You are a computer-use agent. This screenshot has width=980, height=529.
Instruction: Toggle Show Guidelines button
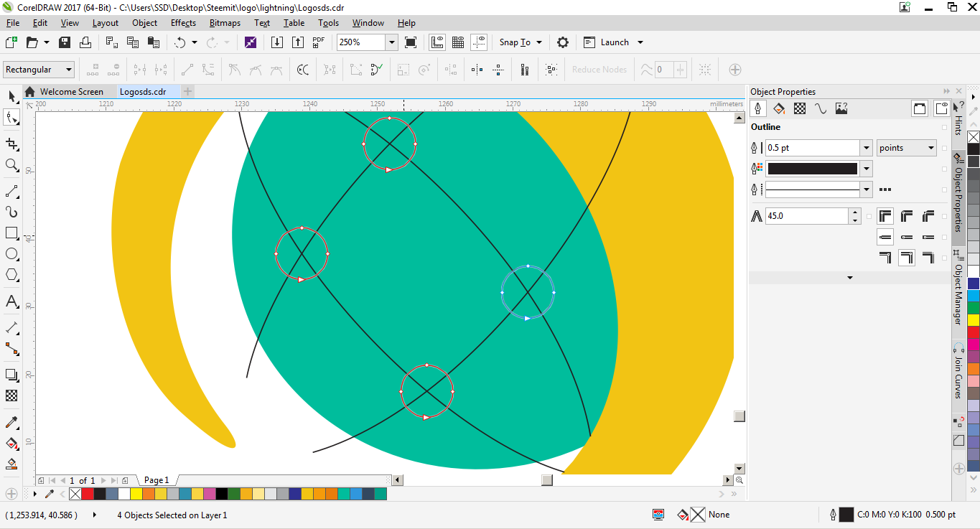pos(479,42)
